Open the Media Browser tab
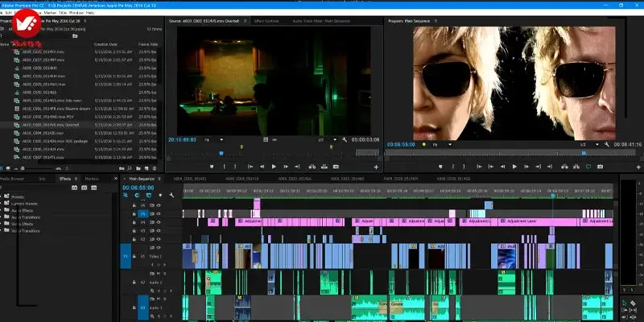 [11, 179]
